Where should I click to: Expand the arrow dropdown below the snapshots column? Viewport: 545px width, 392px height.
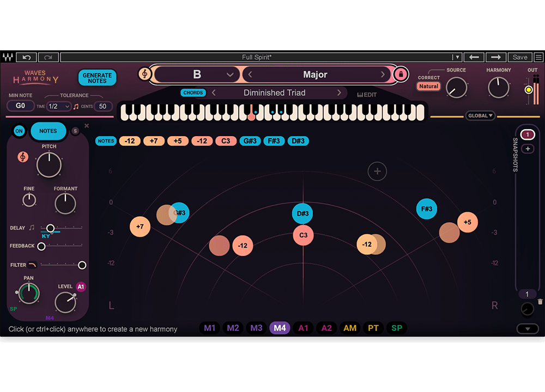tap(528, 328)
